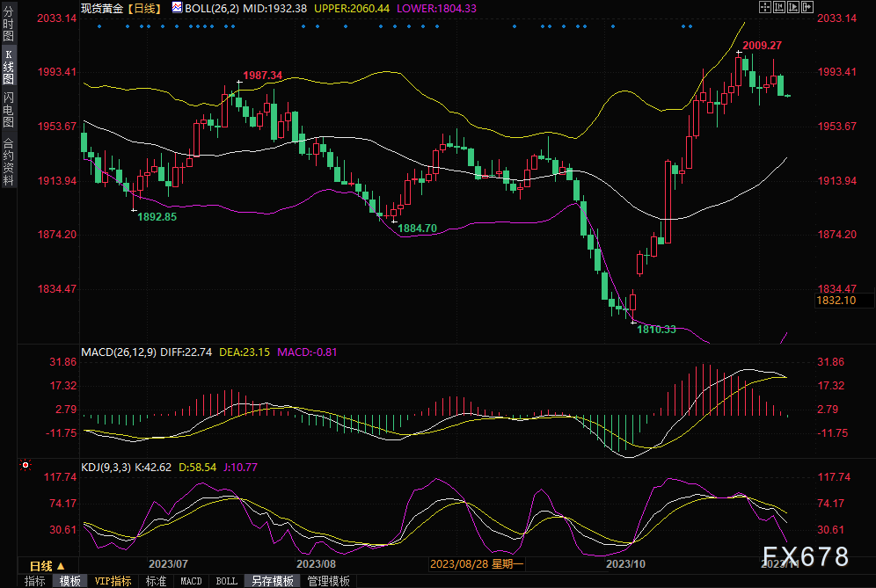Select BOLL template in bottom bar
Viewport: 876px width, 588px height.
(x=226, y=581)
